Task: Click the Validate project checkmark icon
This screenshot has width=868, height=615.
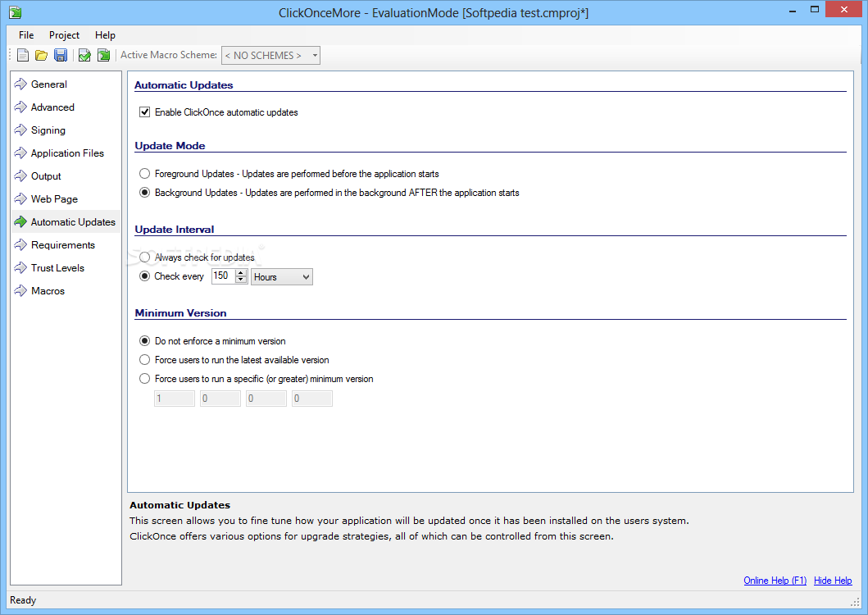Action: click(84, 55)
